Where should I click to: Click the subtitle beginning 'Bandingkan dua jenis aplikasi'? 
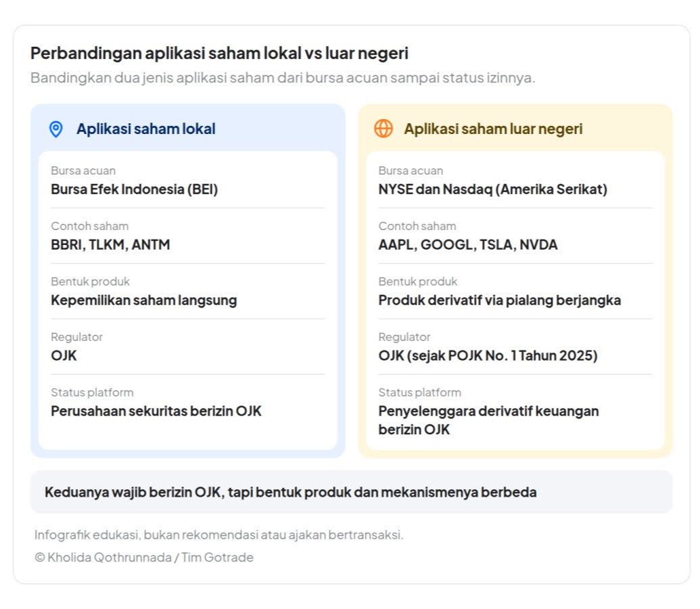click(x=283, y=78)
